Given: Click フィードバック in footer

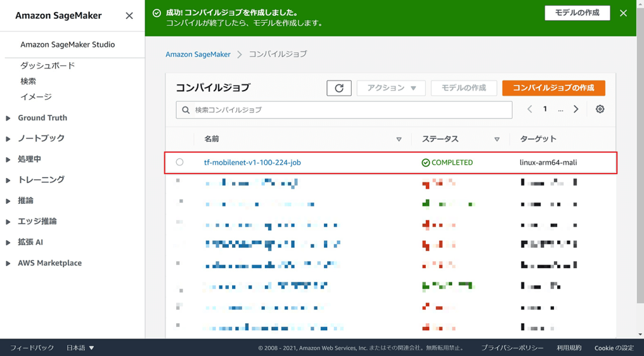Looking at the screenshot, I should [32, 348].
